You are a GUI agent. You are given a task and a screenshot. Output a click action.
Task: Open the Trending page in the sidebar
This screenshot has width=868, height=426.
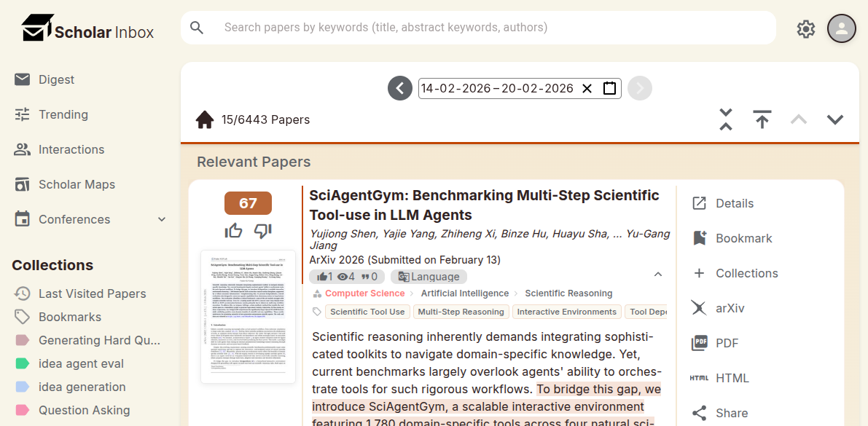coord(63,114)
